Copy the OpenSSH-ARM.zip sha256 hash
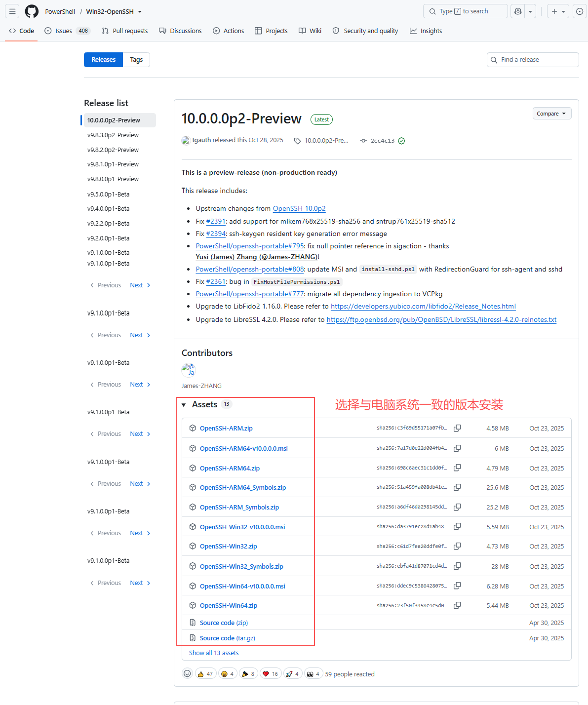This screenshot has width=588, height=705. pyautogui.click(x=457, y=428)
